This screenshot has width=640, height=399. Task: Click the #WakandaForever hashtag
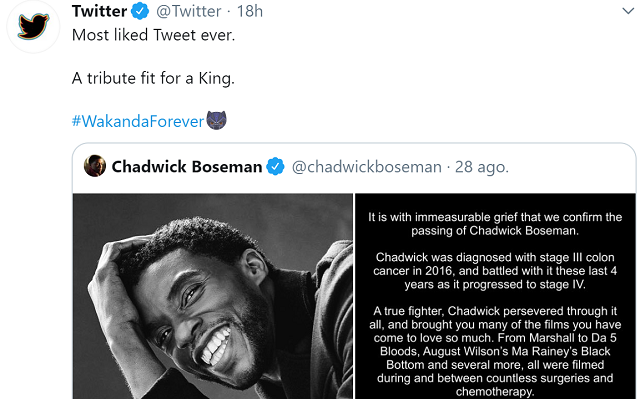[138, 121]
